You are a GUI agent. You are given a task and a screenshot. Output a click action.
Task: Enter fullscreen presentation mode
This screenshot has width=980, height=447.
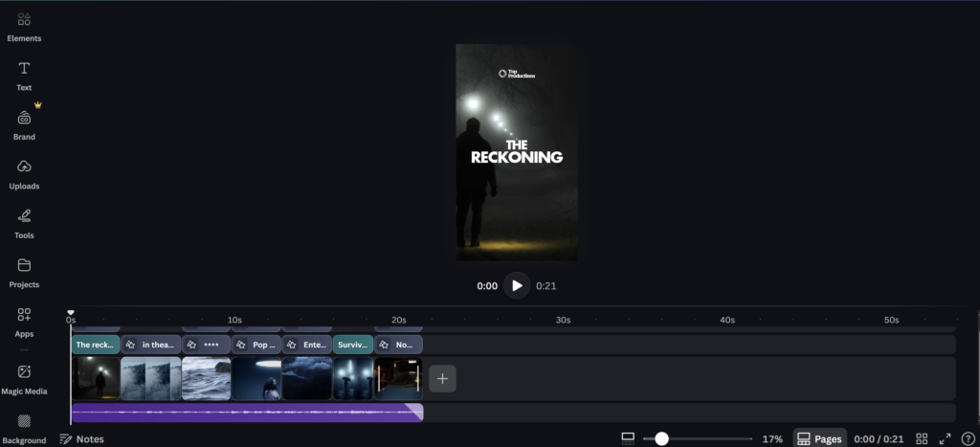click(x=945, y=439)
